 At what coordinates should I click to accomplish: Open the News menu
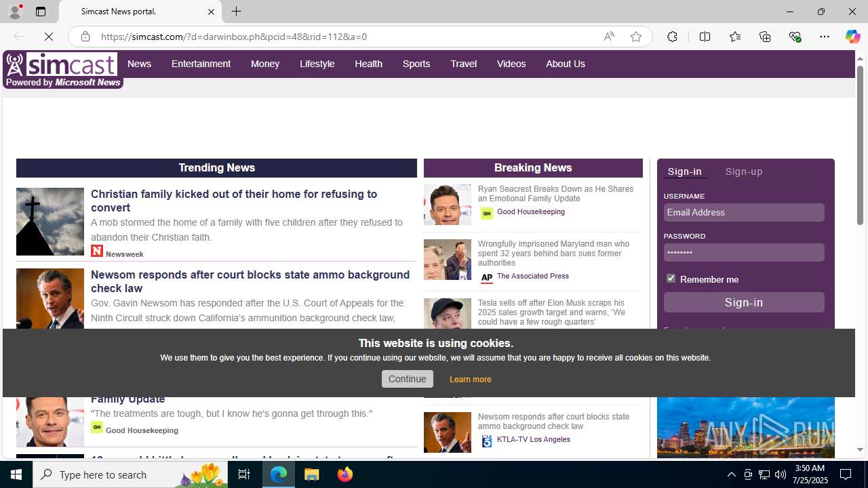pos(139,64)
